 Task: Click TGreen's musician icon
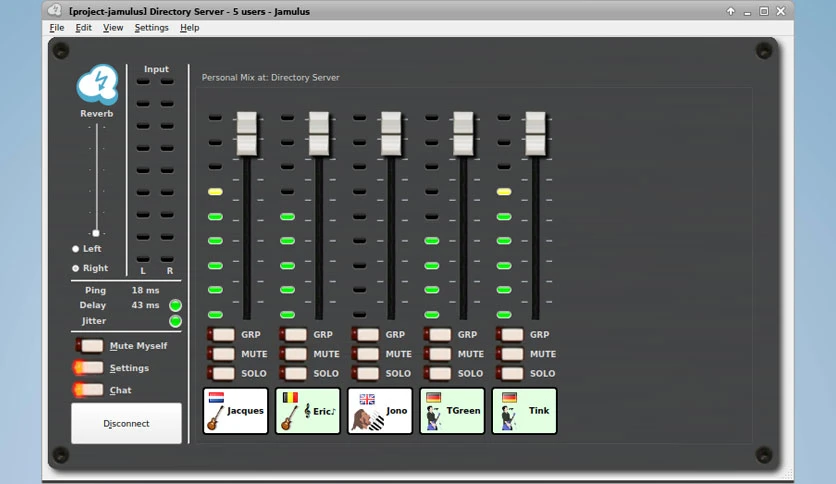pos(433,418)
